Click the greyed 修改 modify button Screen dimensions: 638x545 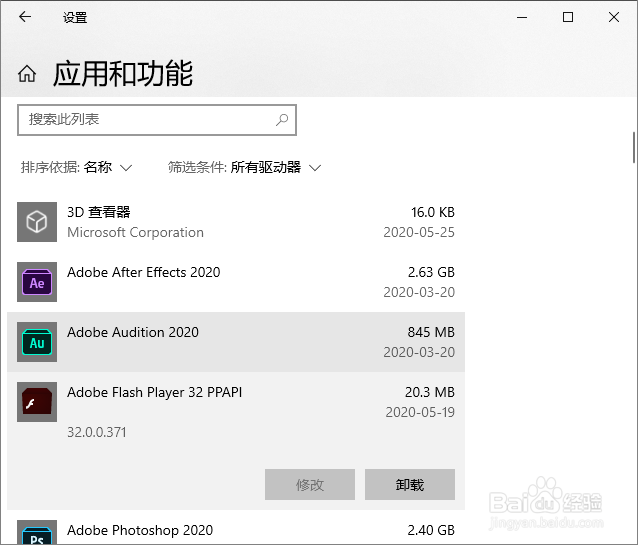pyautogui.click(x=310, y=484)
